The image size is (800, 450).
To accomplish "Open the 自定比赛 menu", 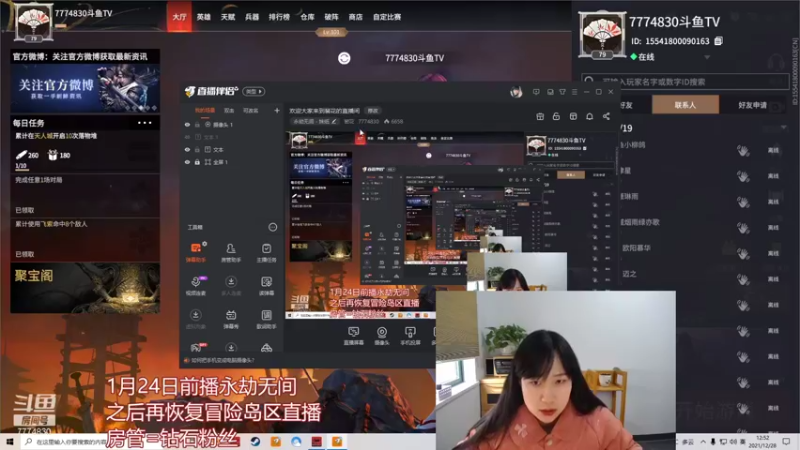I will (x=387, y=17).
